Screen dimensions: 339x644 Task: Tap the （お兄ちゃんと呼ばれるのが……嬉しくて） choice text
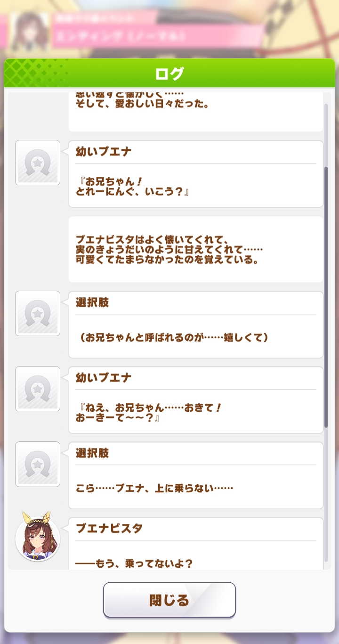pos(172,337)
